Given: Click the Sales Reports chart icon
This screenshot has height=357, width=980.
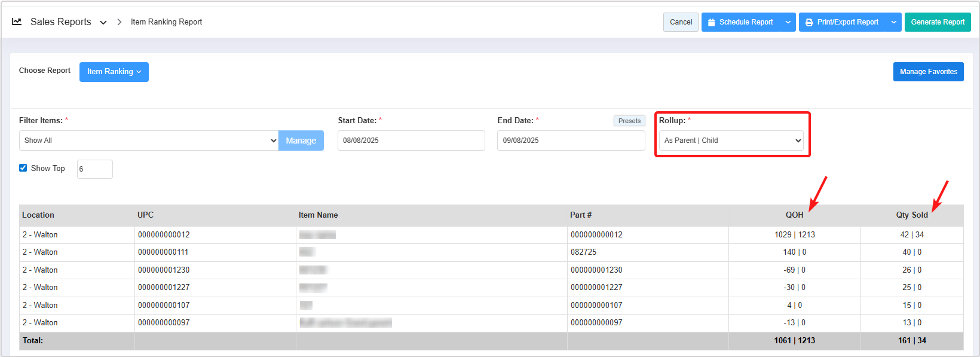Looking at the screenshot, I should coord(17,22).
